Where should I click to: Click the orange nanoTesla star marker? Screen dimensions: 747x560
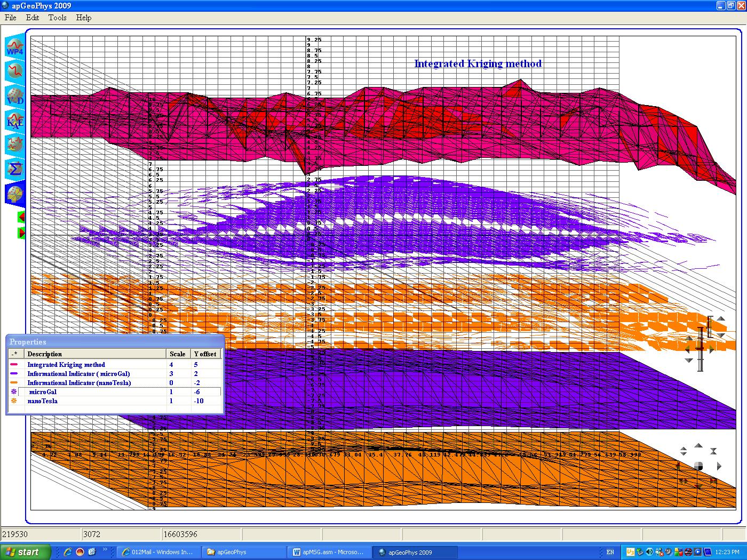pos(14,401)
